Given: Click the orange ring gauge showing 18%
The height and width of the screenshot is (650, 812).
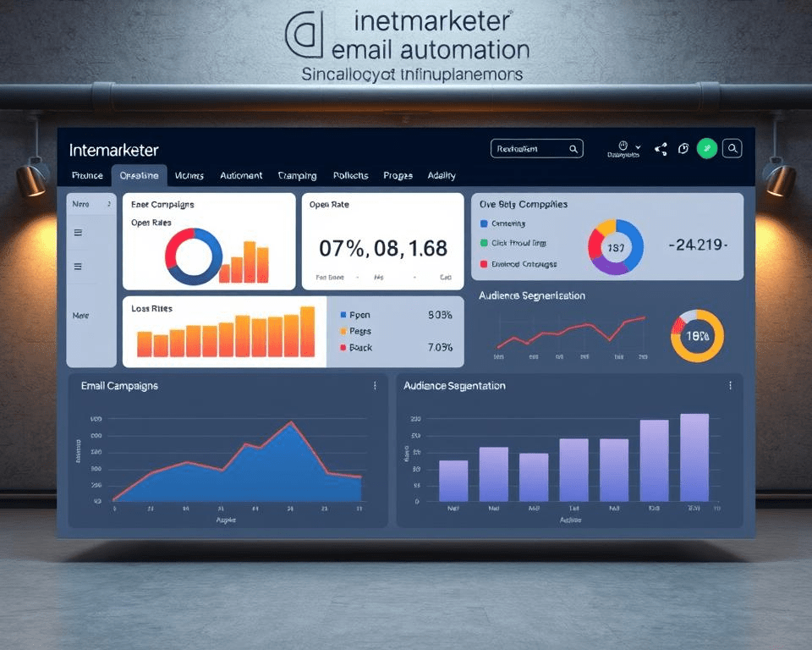Looking at the screenshot, I should pos(697,336).
